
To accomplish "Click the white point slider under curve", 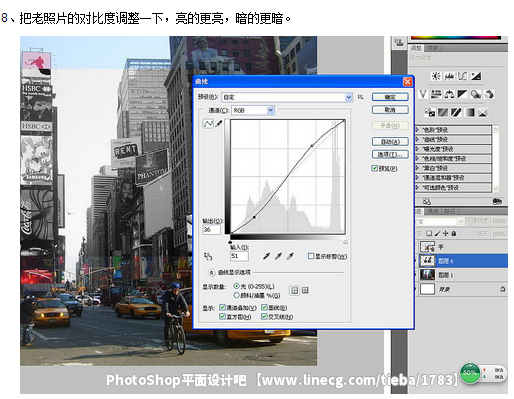I will [345, 242].
